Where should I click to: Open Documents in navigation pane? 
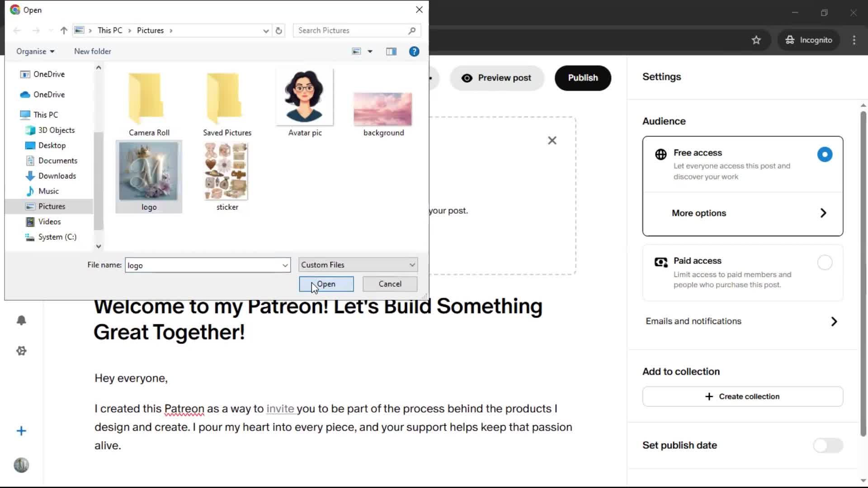(52, 161)
